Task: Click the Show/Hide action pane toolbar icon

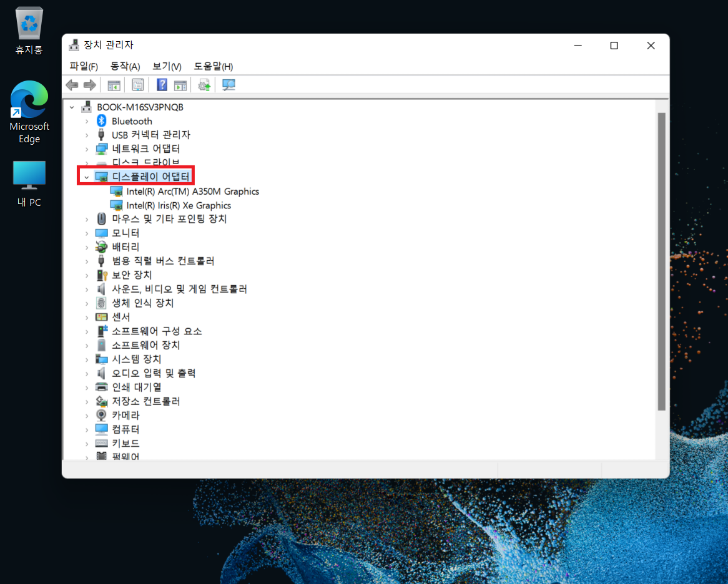Action: tap(180, 85)
